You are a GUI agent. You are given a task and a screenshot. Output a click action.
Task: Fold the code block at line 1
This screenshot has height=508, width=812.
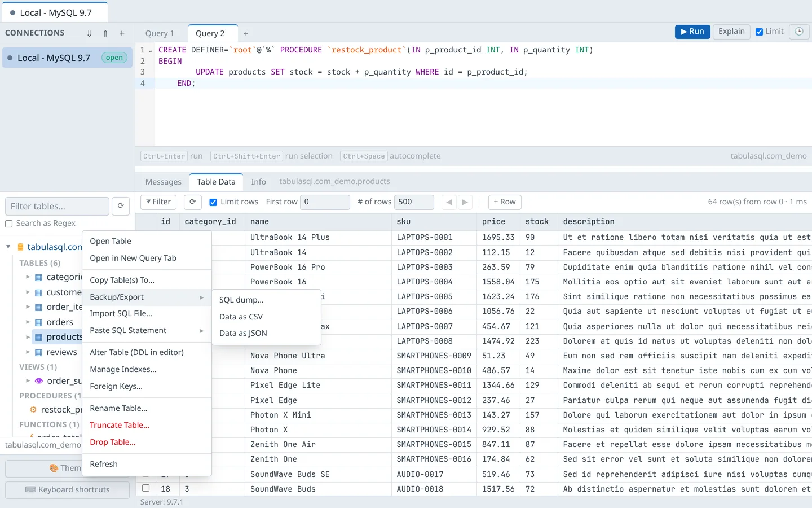[151, 50]
